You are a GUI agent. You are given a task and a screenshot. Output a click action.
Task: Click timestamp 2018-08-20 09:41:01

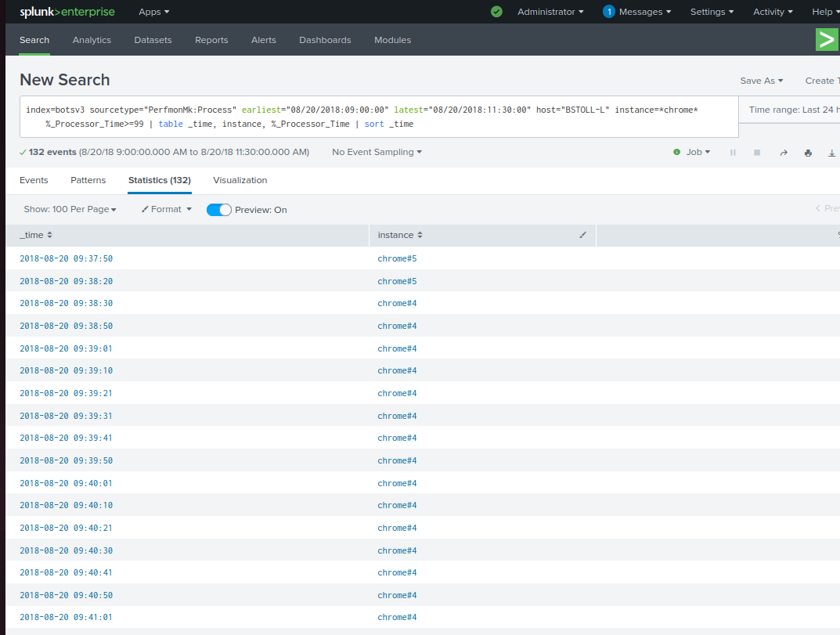click(66, 617)
